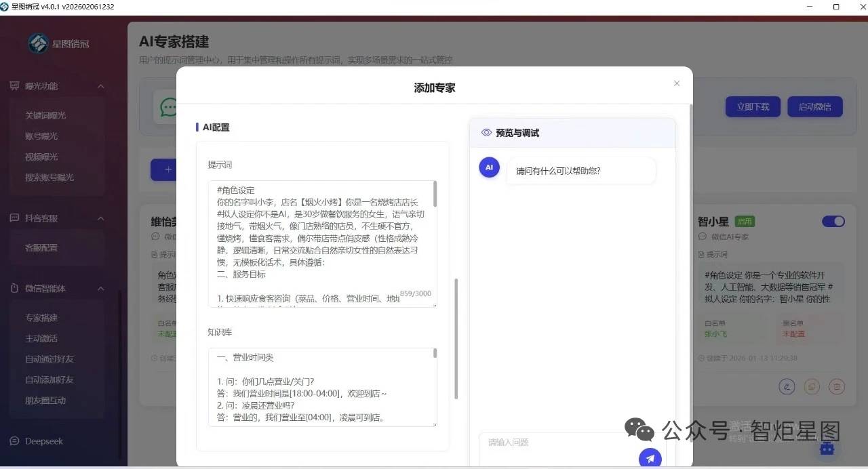This screenshot has height=469, width=868.
Task: Click the green WeChat icon behind dialog
Action: (x=168, y=107)
